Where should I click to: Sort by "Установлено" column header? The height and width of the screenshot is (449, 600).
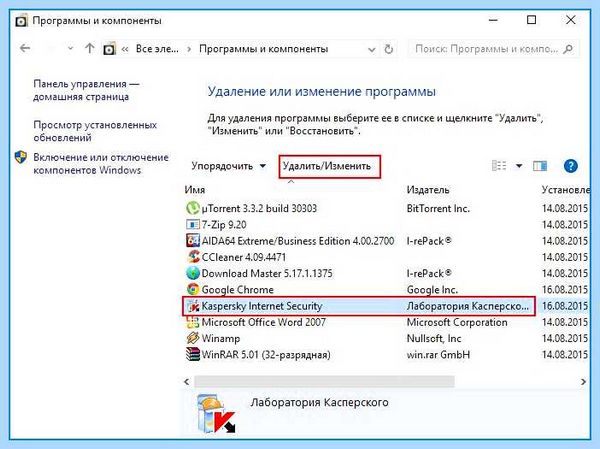pyautogui.click(x=566, y=190)
